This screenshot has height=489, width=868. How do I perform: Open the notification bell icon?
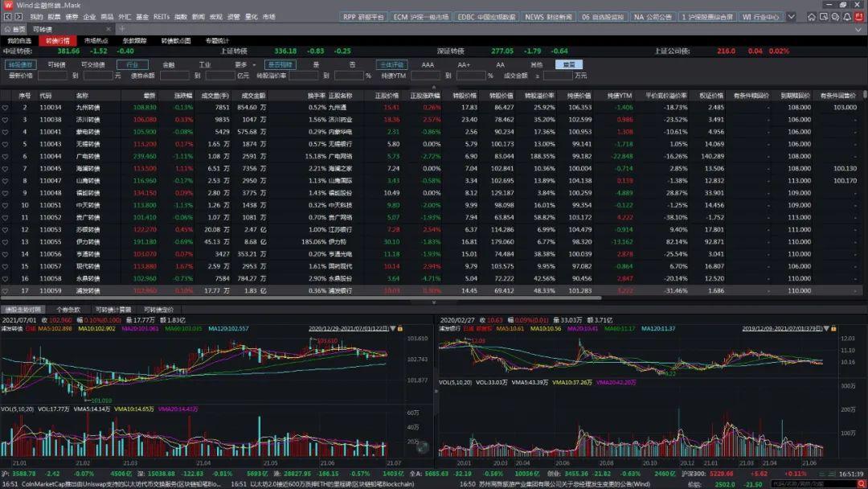click(847, 17)
